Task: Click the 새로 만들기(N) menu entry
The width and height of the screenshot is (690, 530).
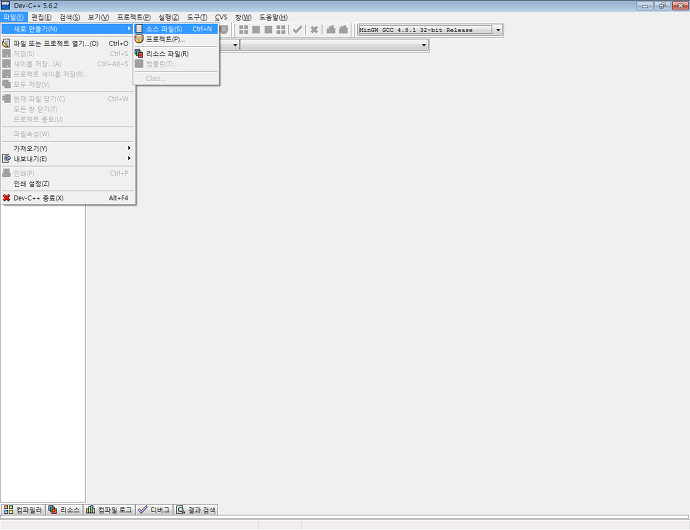Action: (x=68, y=29)
